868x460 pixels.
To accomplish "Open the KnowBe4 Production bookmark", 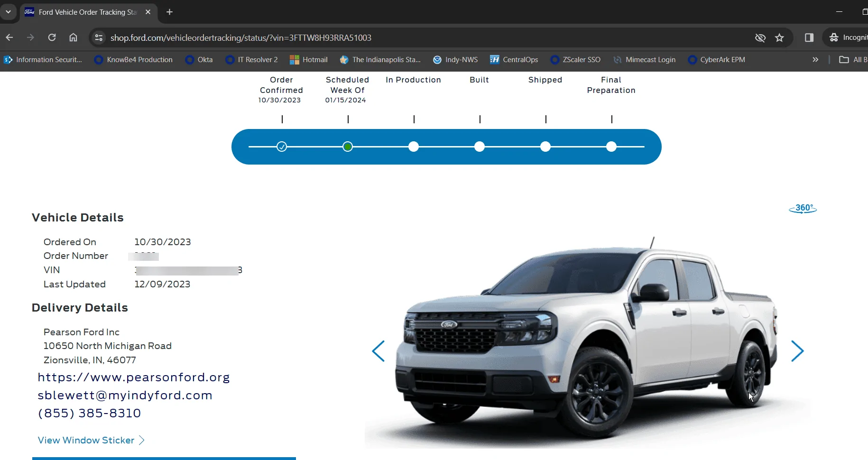I will tap(134, 60).
